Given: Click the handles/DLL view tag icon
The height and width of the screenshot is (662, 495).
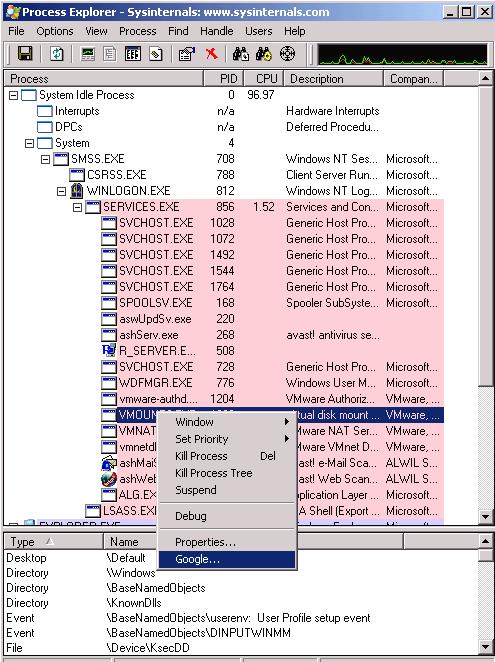Looking at the screenshot, I should point(155,54).
